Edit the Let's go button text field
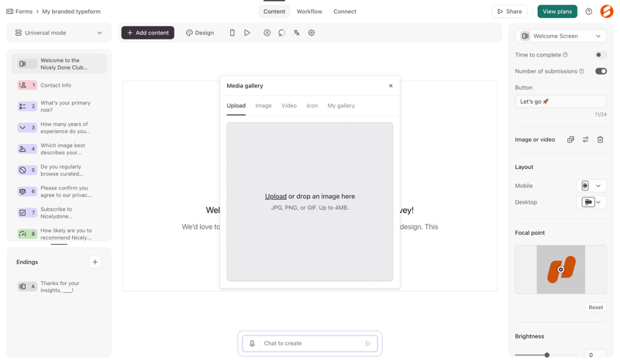 tap(560, 101)
